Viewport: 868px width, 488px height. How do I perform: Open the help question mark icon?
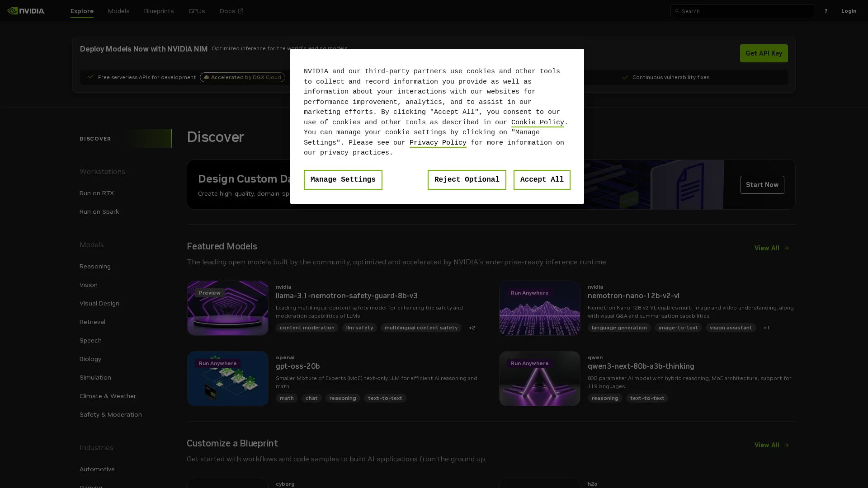826,11
